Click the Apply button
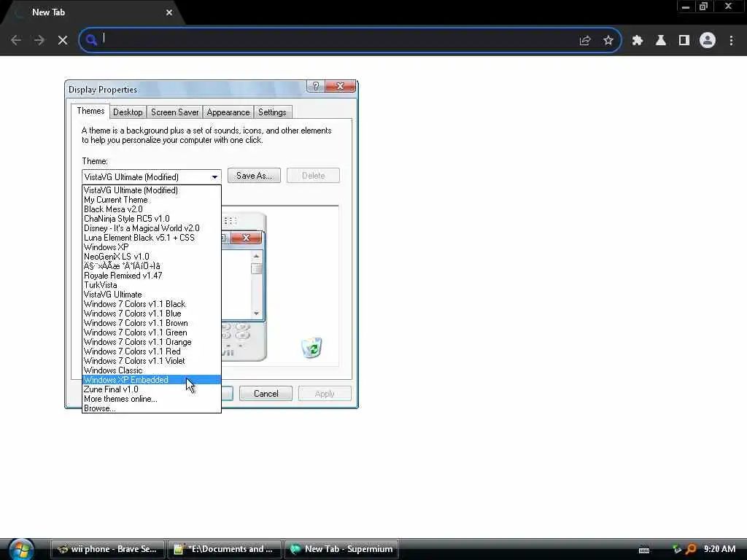 pyautogui.click(x=325, y=394)
